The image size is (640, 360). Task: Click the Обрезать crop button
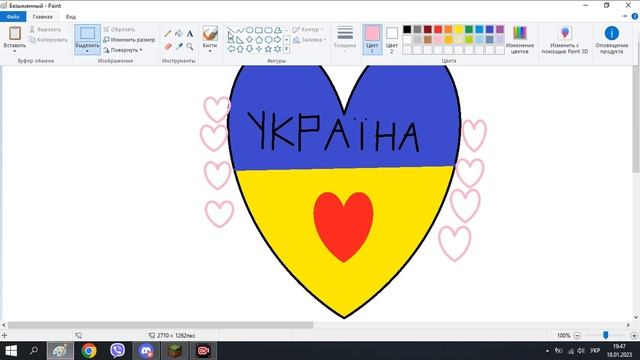coord(119,29)
